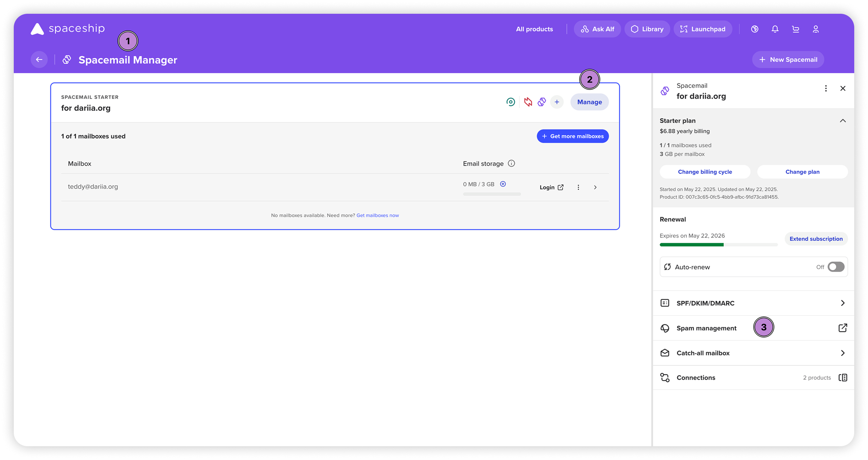Click the Spam management row label
Screen dimensions: 868x460
click(706, 328)
